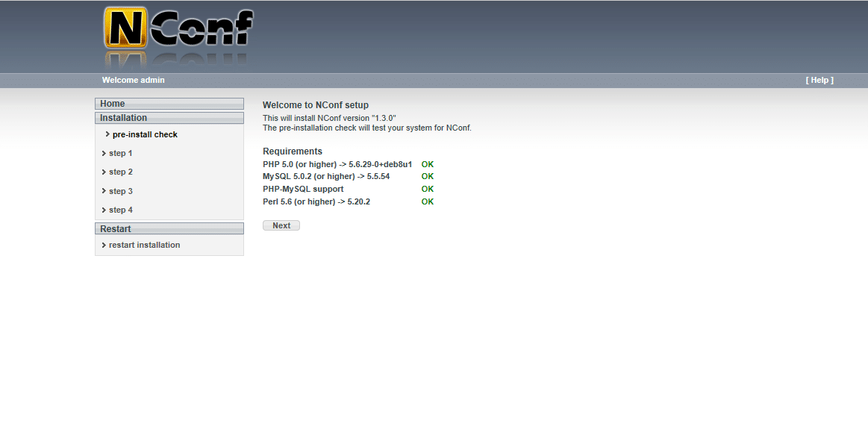Click the pre-installation check description line
The height and width of the screenshot is (447, 868).
[367, 128]
